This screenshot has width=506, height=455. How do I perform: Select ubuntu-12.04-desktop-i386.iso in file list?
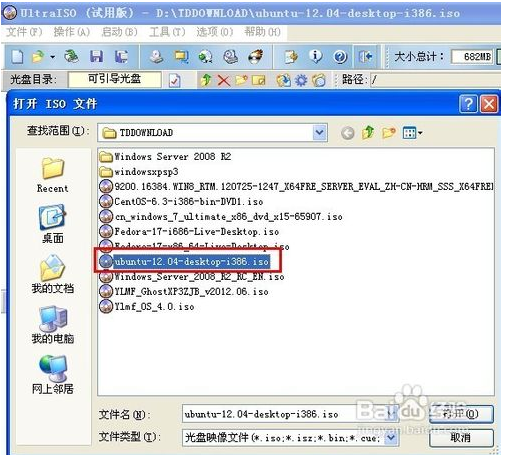click(185, 262)
